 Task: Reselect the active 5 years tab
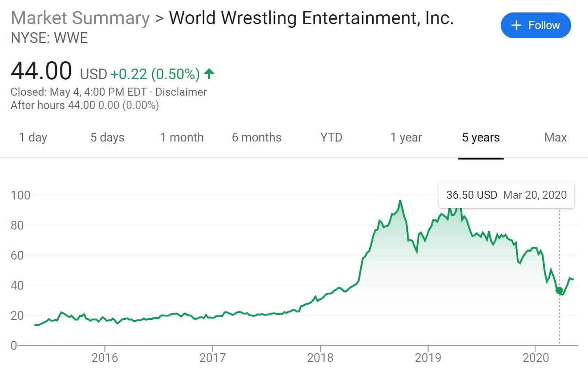pos(480,138)
